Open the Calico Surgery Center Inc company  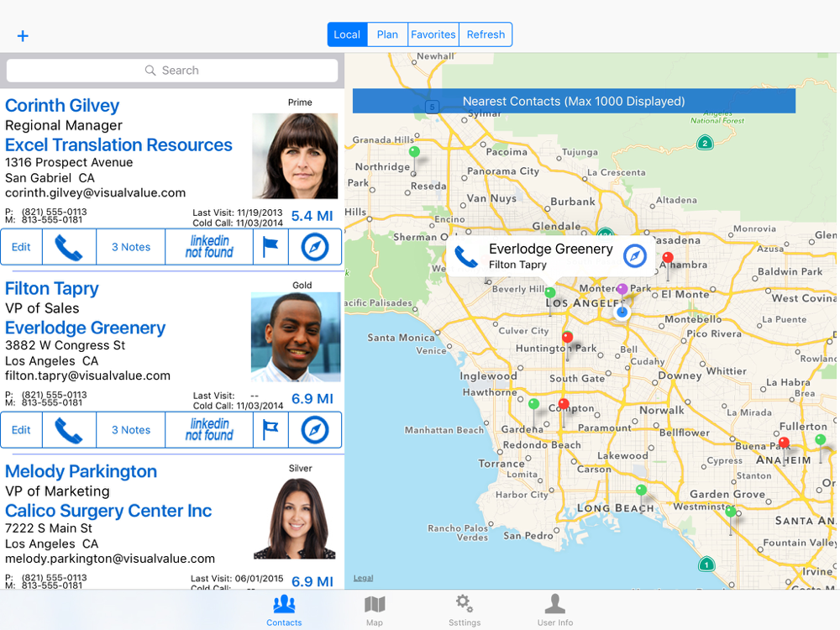click(x=108, y=511)
